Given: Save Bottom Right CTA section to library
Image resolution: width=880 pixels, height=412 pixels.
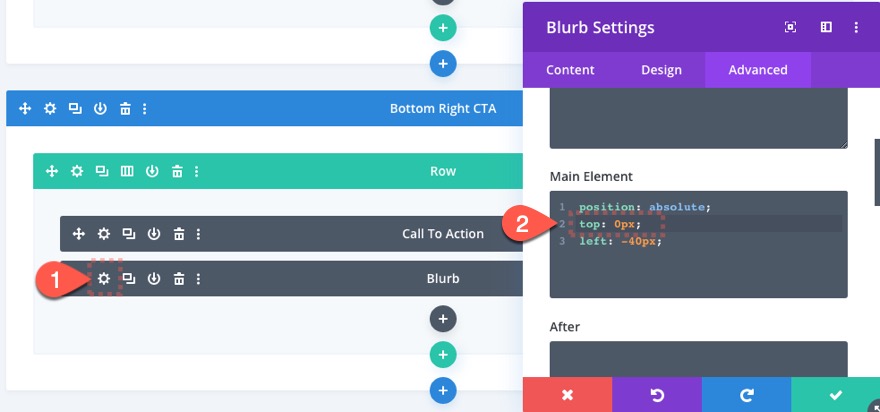Looking at the screenshot, I should (100, 108).
